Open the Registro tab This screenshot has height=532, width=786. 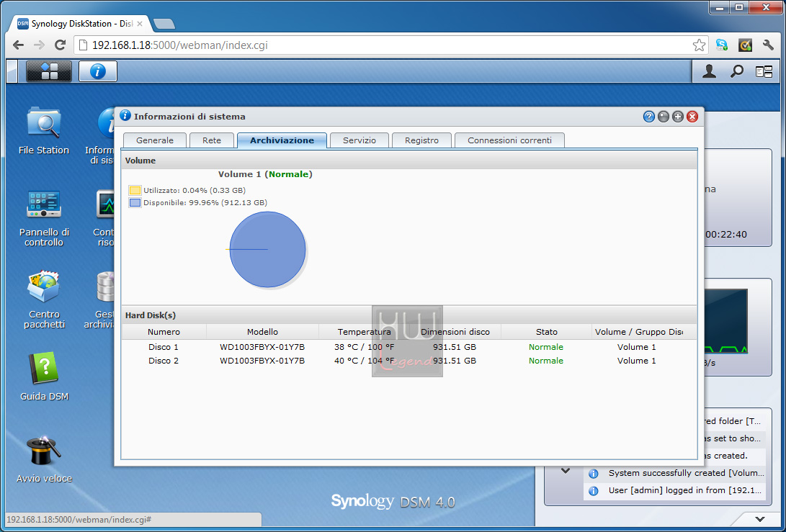pyautogui.click(x=421, y=140)
